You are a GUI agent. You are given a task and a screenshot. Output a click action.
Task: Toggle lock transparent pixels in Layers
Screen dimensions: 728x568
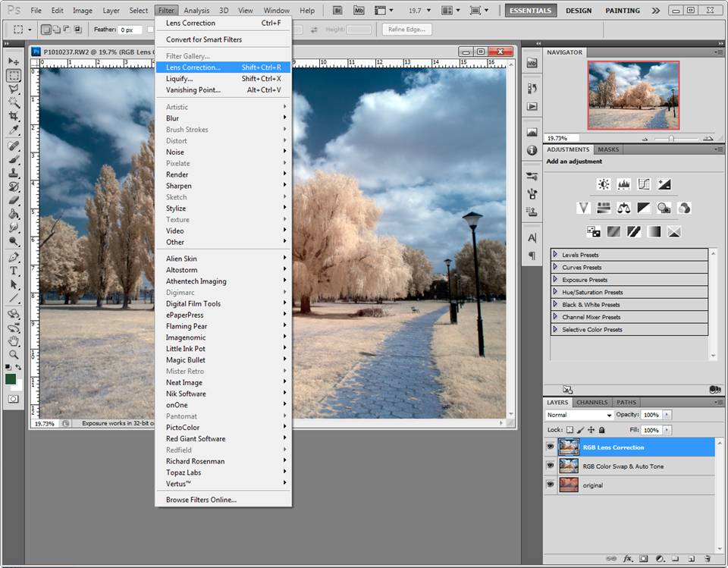[x=570, y=430]
